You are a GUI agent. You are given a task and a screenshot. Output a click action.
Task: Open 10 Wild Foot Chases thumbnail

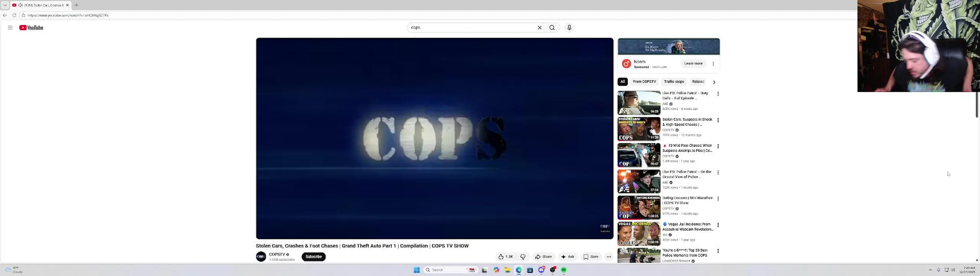click(639, 155)
